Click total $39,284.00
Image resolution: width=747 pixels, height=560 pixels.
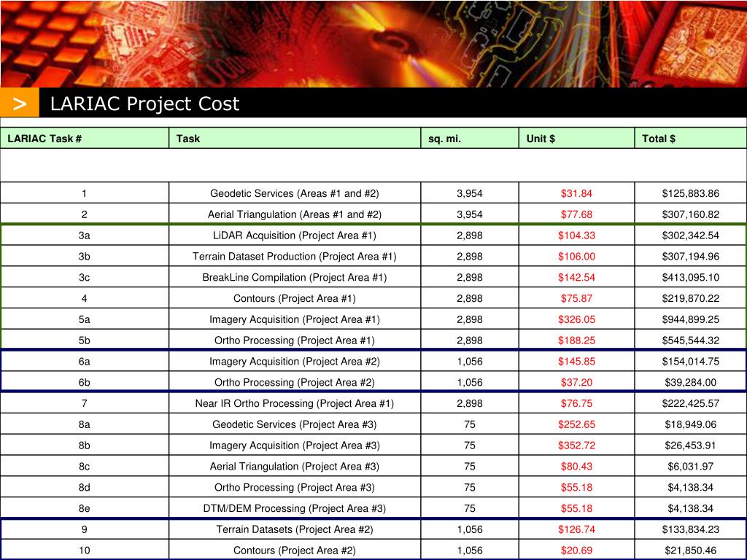click(x=690, y=382)
